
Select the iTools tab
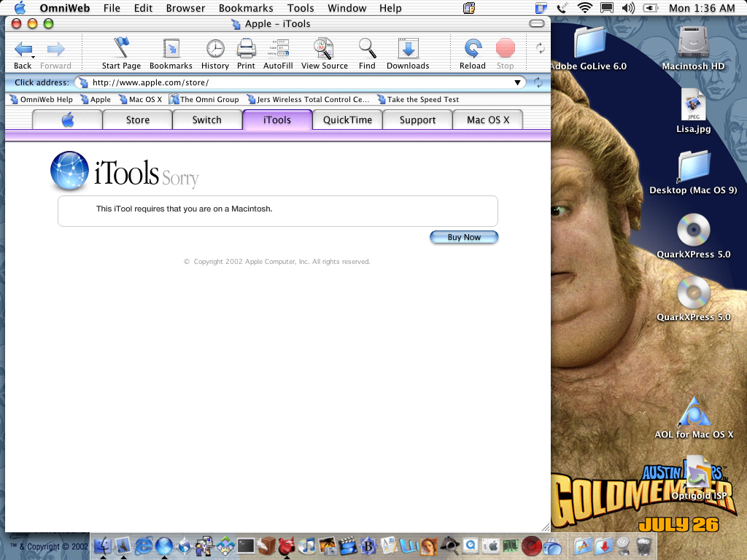point(277,120)
